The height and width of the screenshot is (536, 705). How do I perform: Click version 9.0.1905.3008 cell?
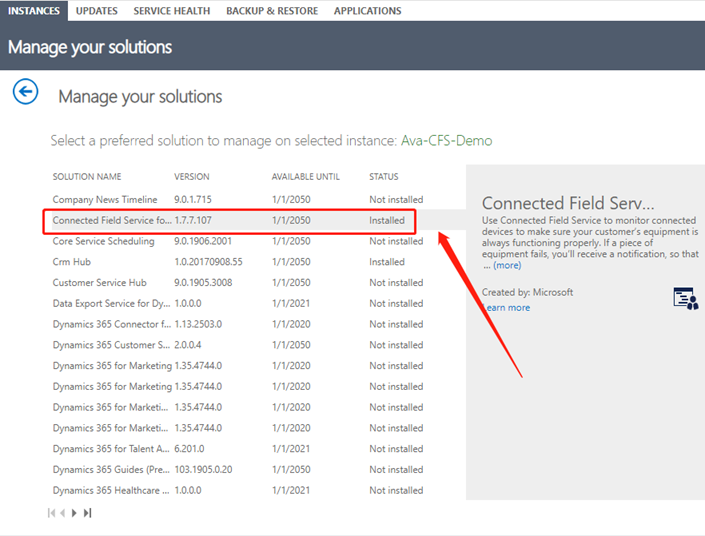click(203, 283)
